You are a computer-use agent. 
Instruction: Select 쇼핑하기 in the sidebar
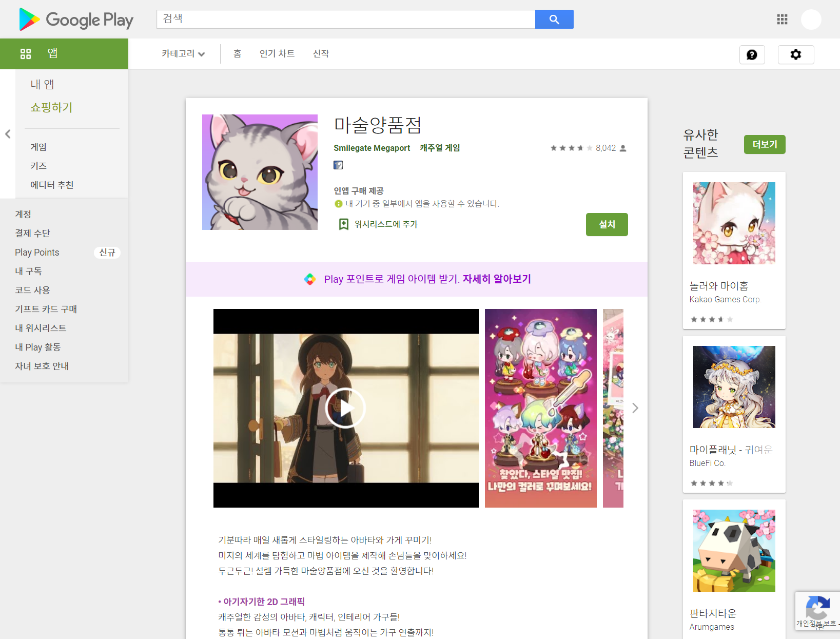click(51, 107)
